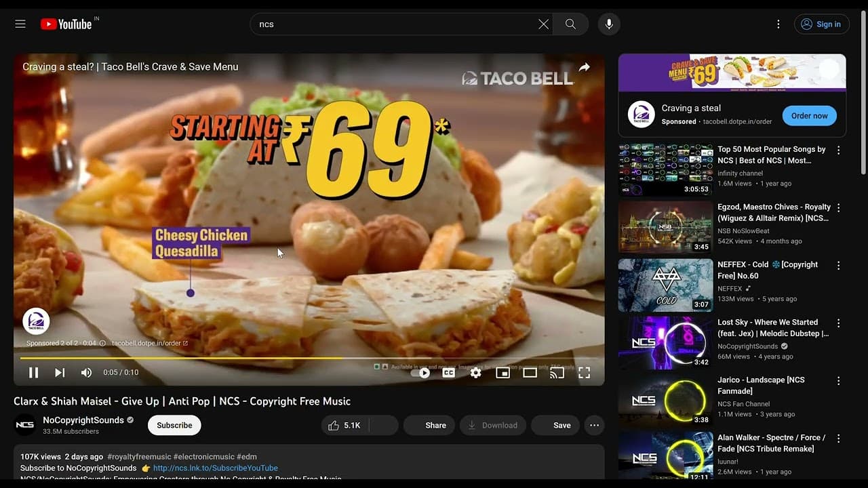The height and width of the screenshot is (488, 868).
Task: Subscribe to NoCopyrightSounds
Action: [x=174, y=425]
